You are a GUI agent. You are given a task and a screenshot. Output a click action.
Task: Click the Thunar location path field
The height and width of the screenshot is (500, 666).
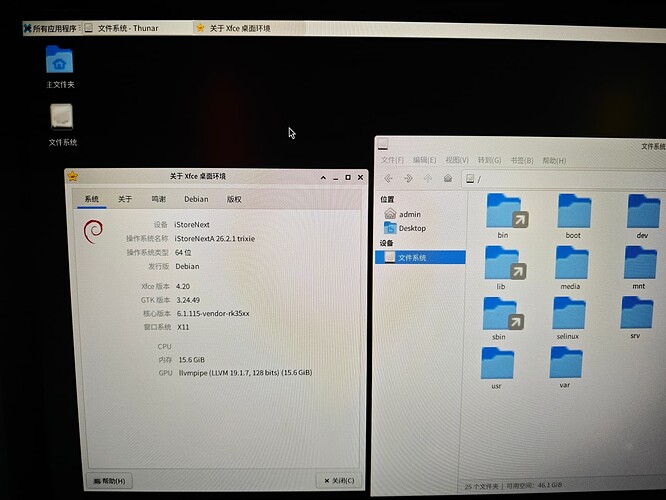tap(564, 179)
